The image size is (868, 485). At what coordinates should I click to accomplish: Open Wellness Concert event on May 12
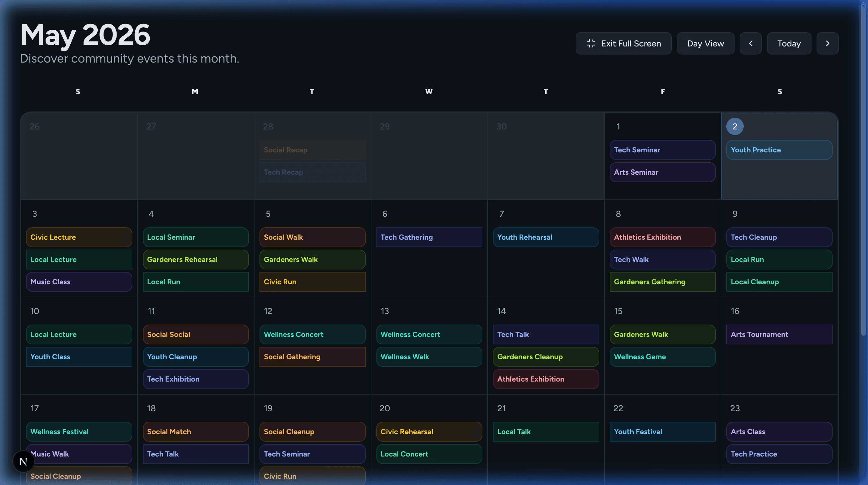tap(312, 334)
